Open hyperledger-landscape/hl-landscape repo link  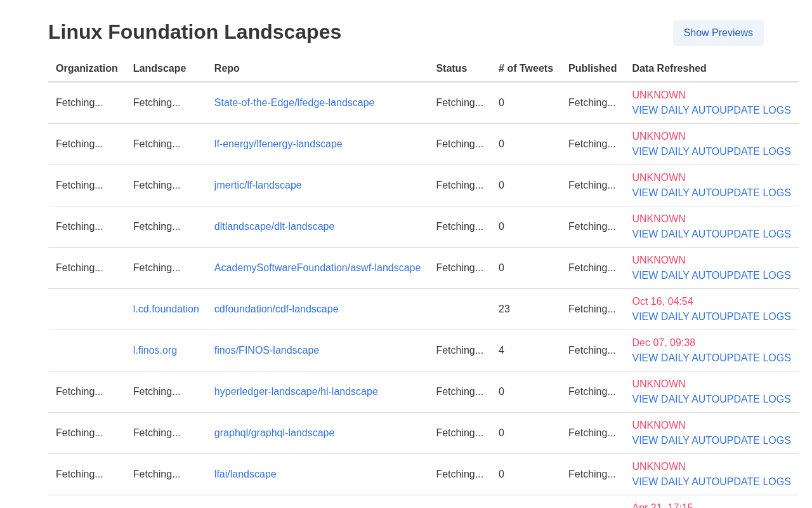point(296,392)
